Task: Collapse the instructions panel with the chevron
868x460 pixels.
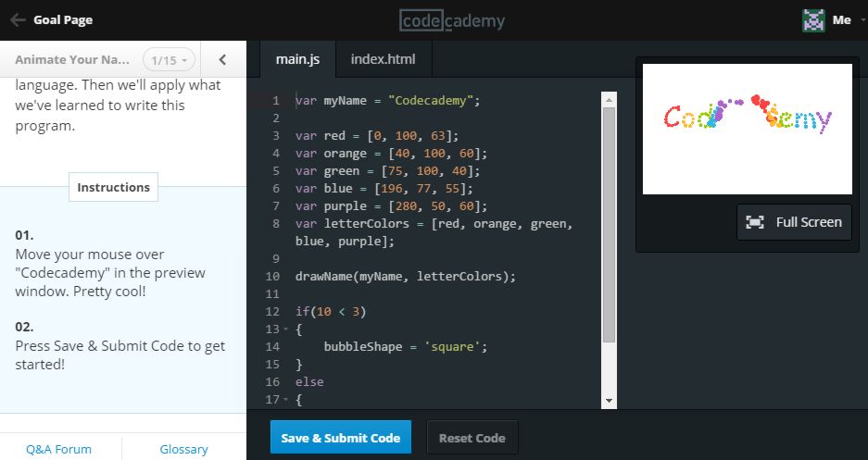Action: (x=222, y=60)
